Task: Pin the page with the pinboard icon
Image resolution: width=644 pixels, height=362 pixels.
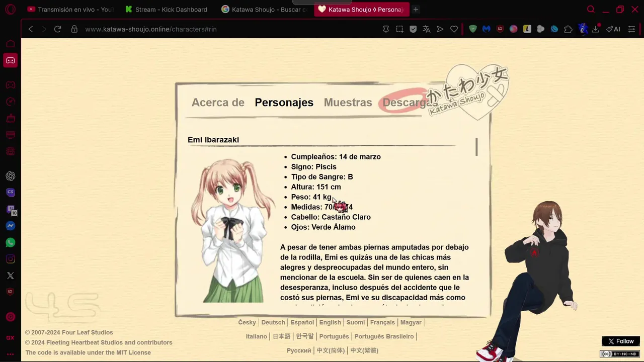Action: pyautogui.click(x=386, y=29)
